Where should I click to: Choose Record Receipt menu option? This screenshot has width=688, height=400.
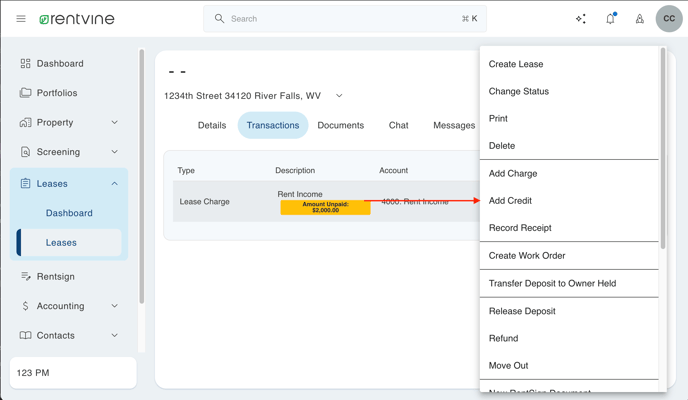(x=520, y=228)
